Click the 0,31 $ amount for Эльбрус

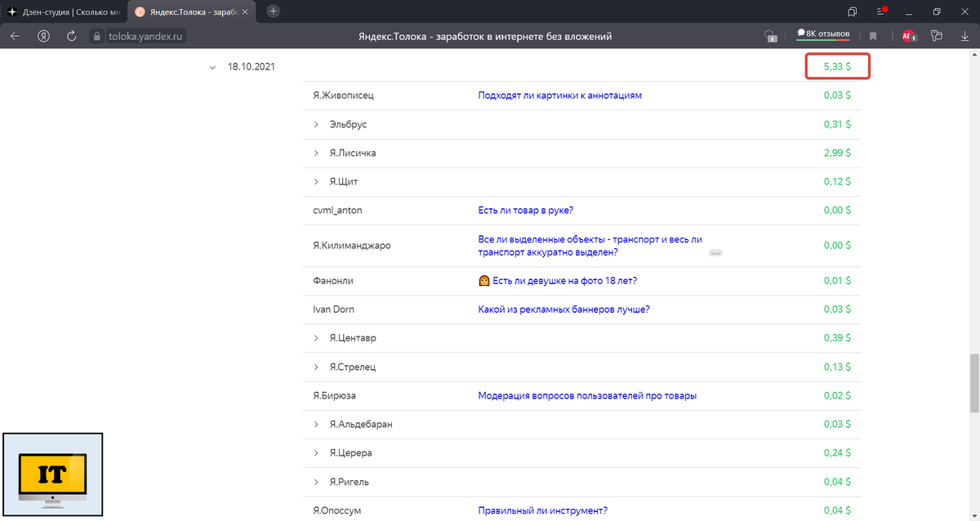click(837, 124)
